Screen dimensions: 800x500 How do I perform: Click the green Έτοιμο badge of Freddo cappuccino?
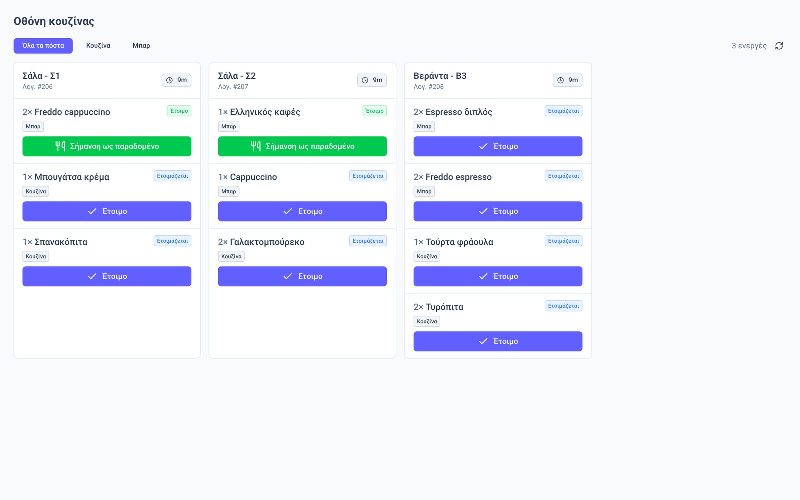click(x=179, y=111)
